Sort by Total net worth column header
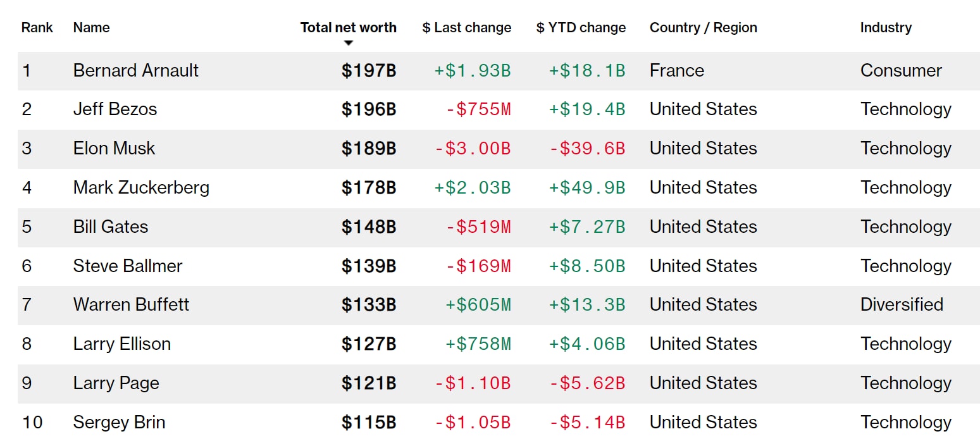Screen dimensions: 980x441 (348, 28)
